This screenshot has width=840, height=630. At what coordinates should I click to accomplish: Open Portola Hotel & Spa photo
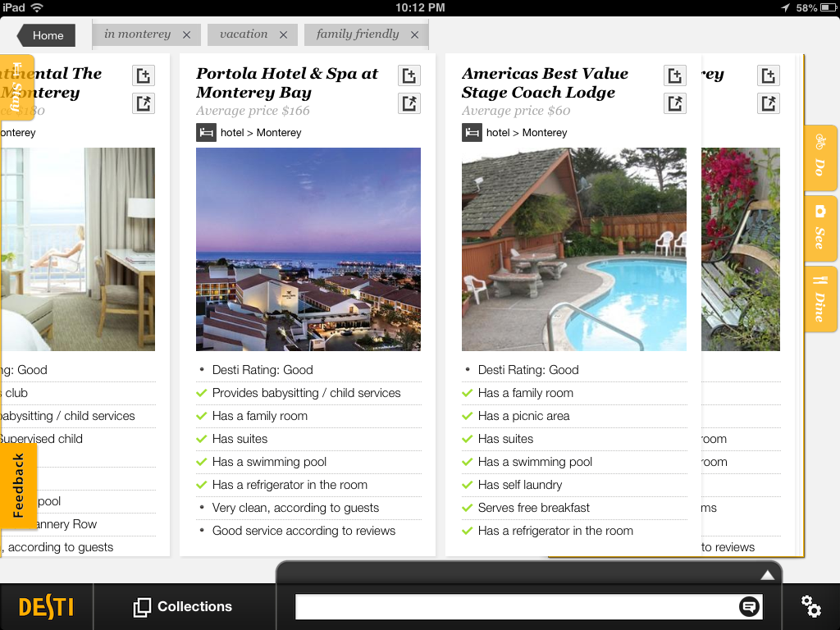(308, 249)
